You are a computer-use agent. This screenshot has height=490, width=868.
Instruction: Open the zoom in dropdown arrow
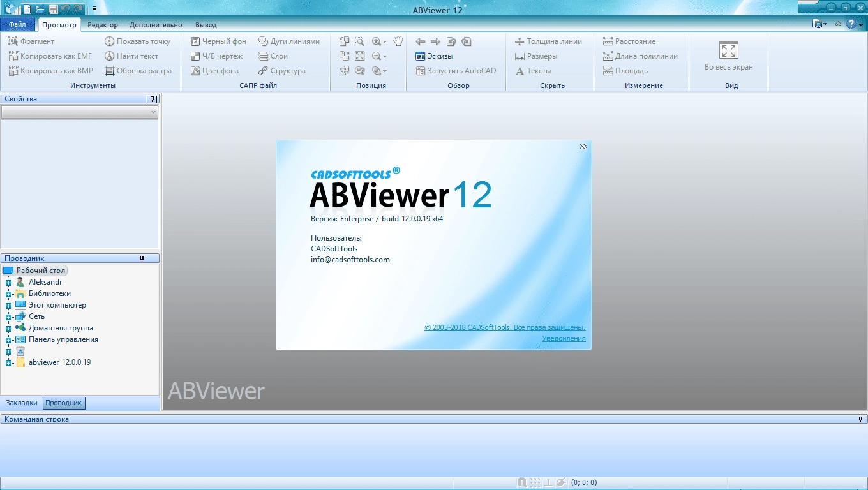(385, 42)
